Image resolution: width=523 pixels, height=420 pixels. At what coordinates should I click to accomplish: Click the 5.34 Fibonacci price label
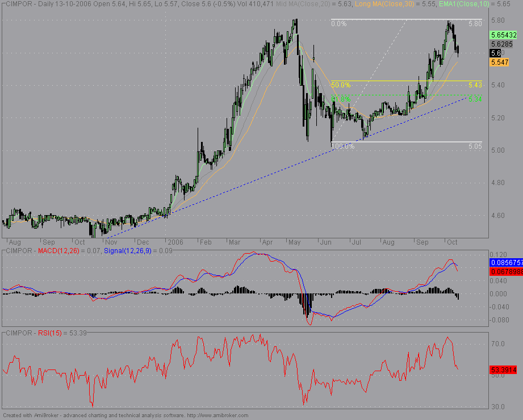(475, 99)
